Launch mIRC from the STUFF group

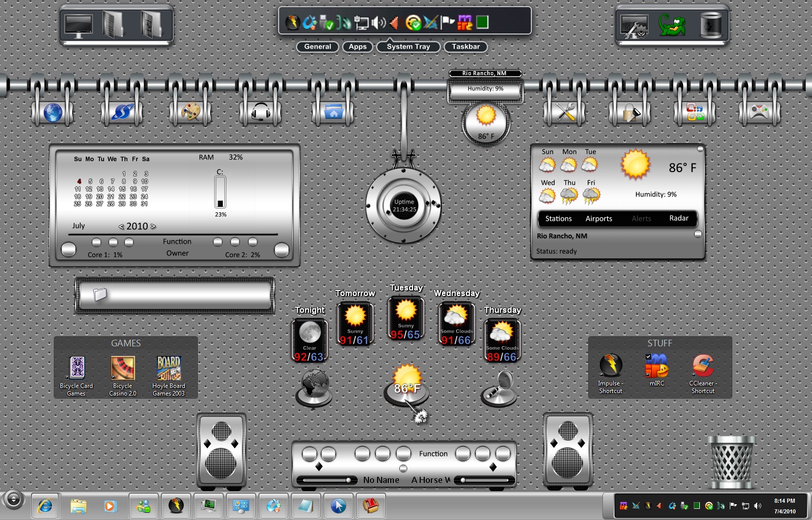click(x=657, y=370)
